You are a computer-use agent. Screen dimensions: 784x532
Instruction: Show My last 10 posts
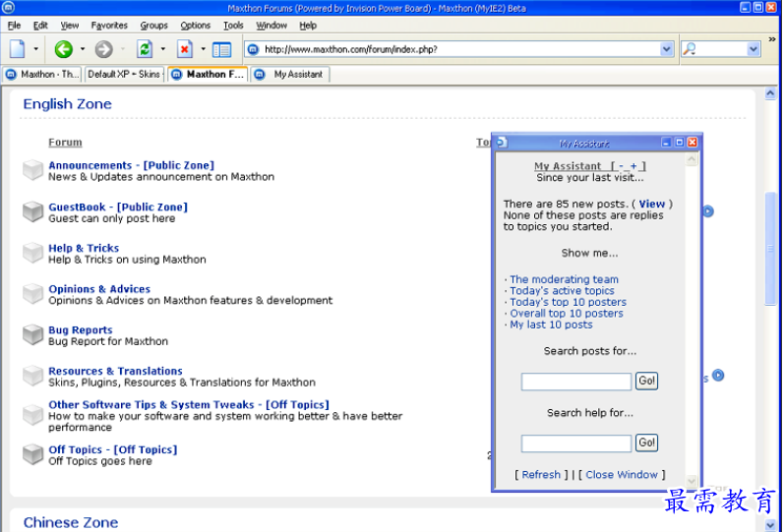(x=551, y=325)
